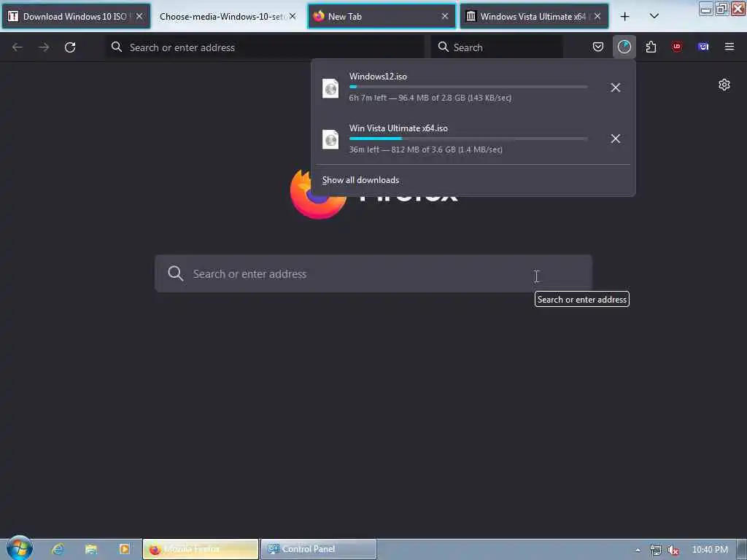
Task: Click the '6h 7m left' status text
Action: point(368,98)
